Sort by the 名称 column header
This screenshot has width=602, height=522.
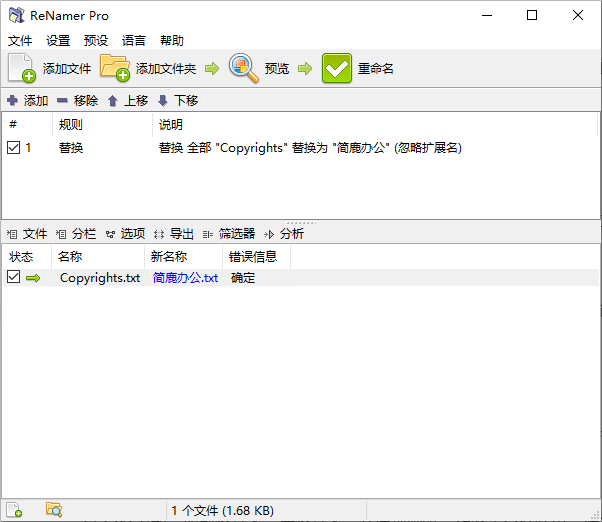click(98, 256)
